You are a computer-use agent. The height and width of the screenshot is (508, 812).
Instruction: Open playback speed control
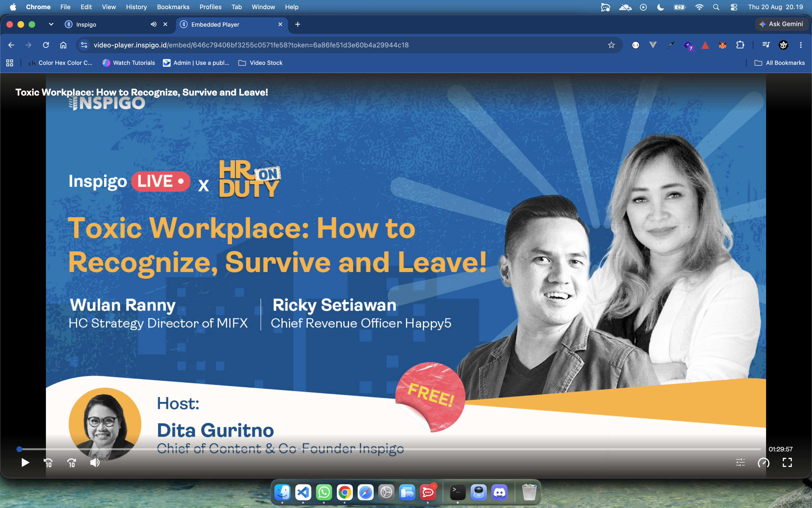764,463
